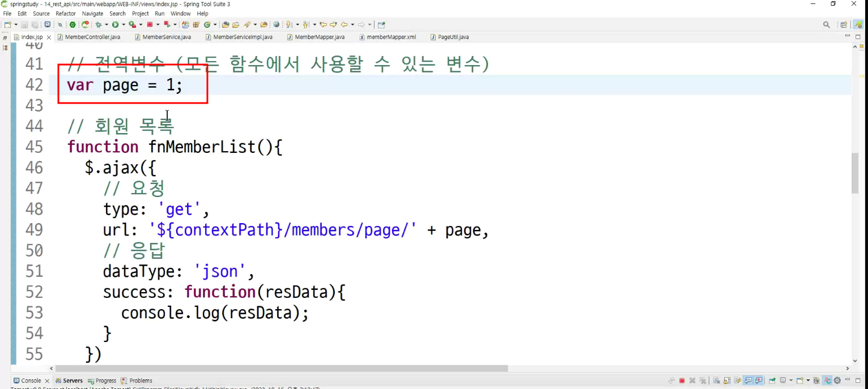Click the text 'fnMemberList' in the code
Screen dimensions: 868x389
tap(203, 147)
